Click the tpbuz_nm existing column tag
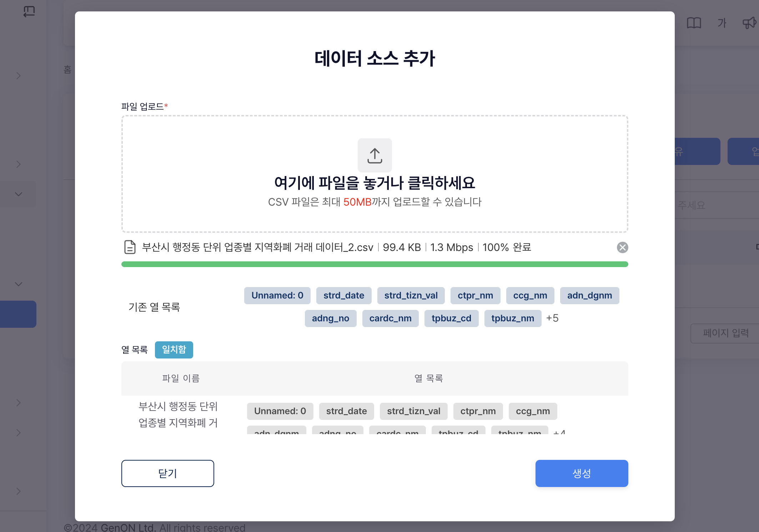This screenshot has width=759, height=532. point(512,318)
